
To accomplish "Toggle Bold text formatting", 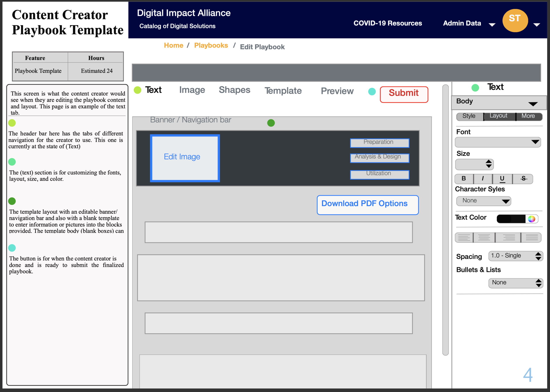I will click(x=464, y=179).
